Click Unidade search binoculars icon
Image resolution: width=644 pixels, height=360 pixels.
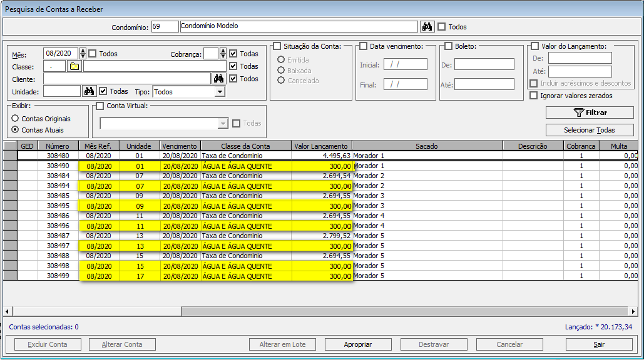(89, 91)
